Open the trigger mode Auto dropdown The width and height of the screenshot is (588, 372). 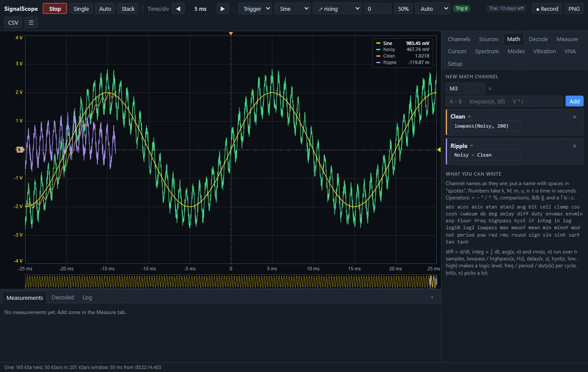click(432, 9)
